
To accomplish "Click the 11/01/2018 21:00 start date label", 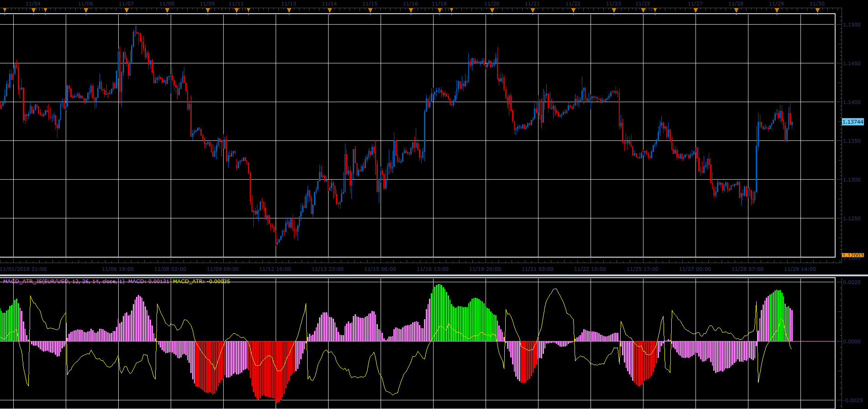I will tap(23, 269).
